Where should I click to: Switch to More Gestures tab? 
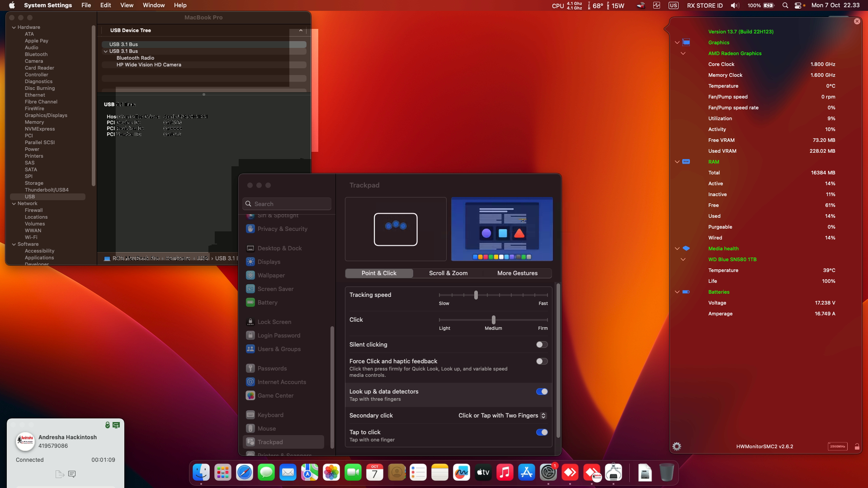click(517, 273)
